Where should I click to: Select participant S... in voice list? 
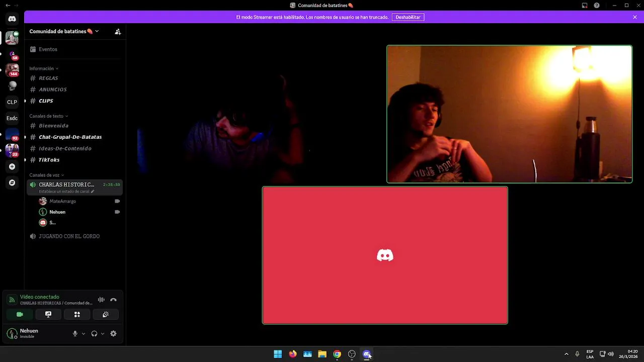(79, 222)
